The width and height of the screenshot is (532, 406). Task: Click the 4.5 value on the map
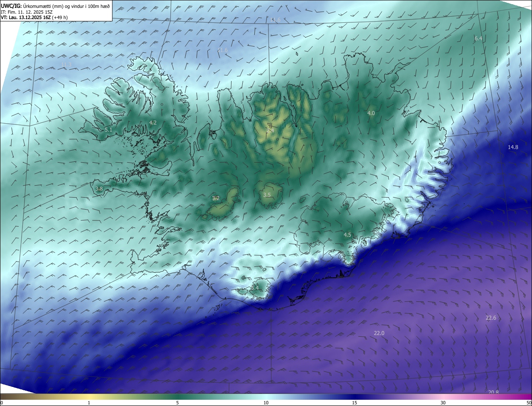[347, 235]
